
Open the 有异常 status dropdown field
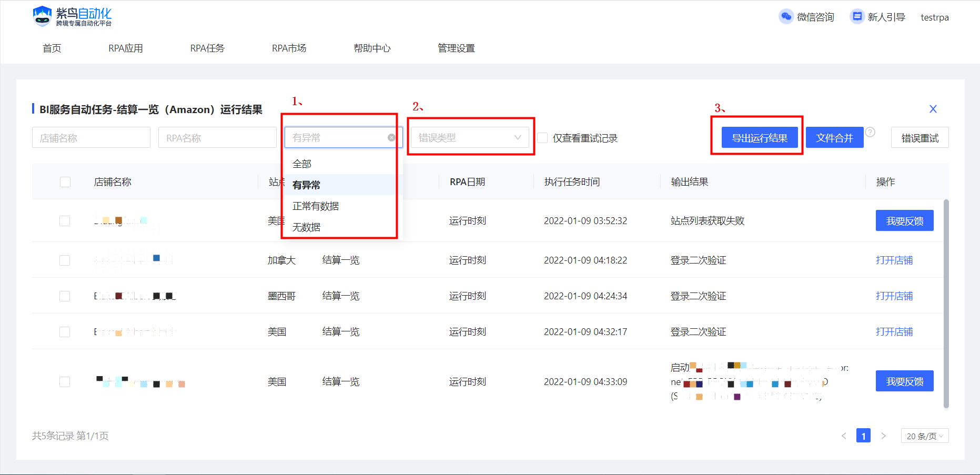click(343, 138)
